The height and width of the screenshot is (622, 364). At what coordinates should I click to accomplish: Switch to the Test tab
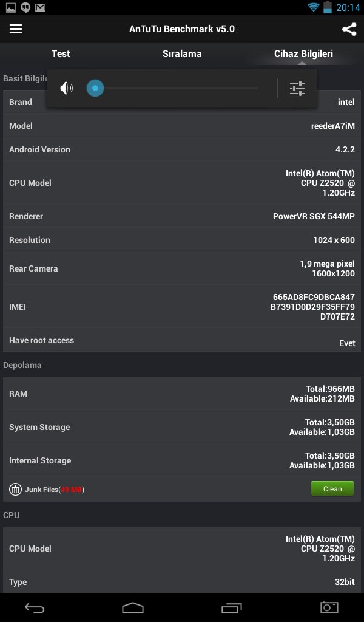tap(61, 53)
